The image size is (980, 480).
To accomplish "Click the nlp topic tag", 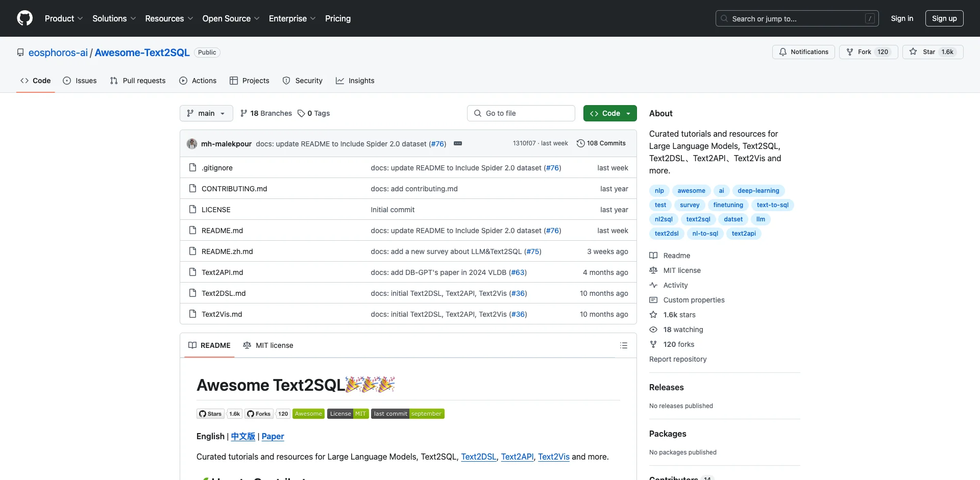I will (659, 191).
